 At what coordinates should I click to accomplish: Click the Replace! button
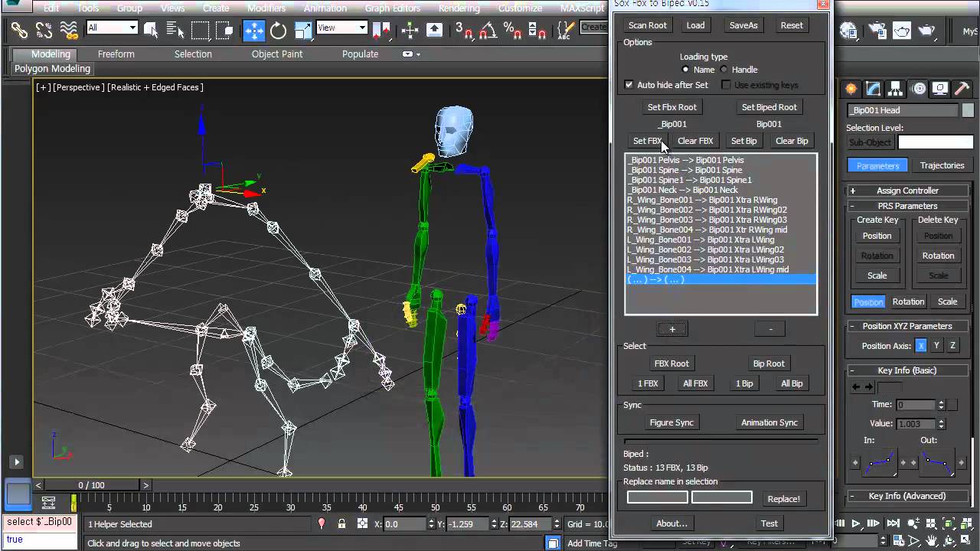[783, 499]
